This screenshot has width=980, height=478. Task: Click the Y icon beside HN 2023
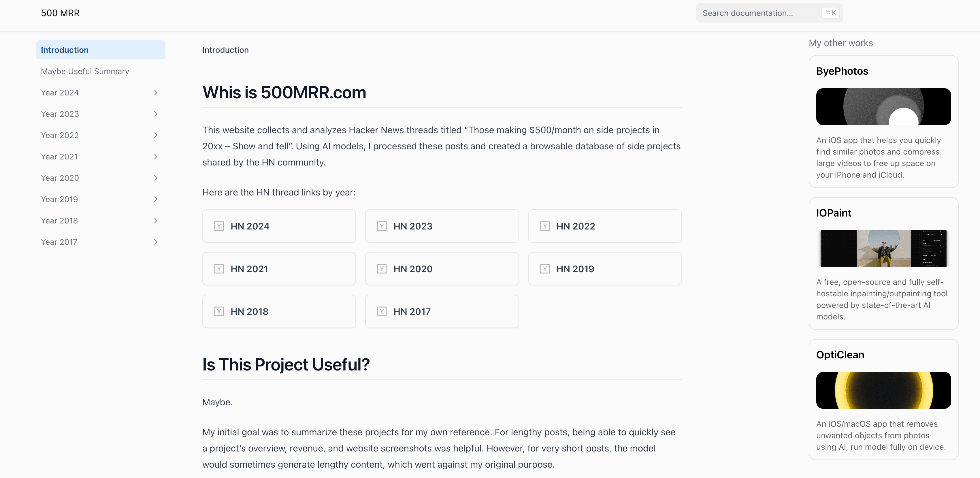tap(382, 226)
